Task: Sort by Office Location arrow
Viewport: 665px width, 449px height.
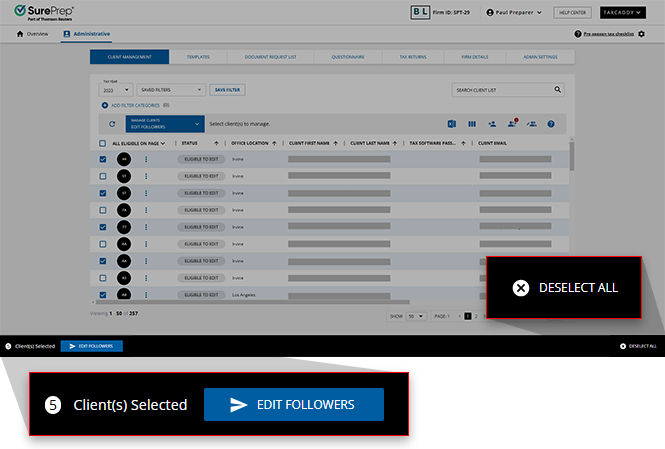Action: pos(274,143)
